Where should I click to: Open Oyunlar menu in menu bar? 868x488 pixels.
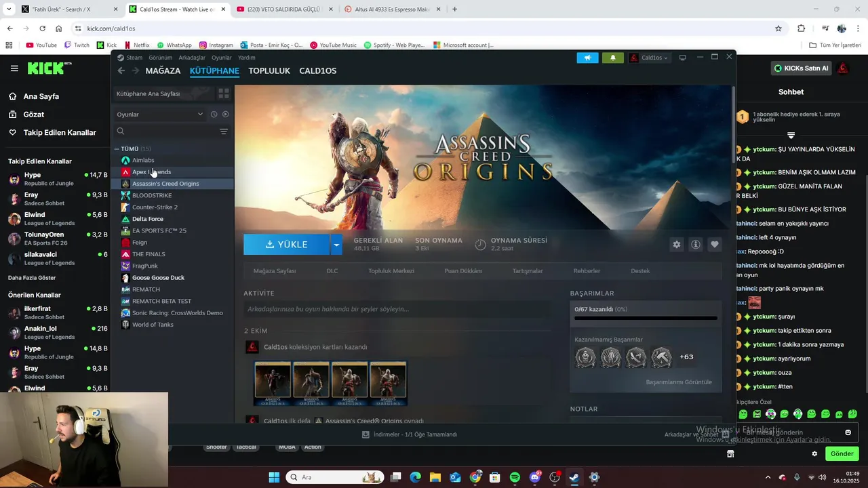[x=221, y=58]
